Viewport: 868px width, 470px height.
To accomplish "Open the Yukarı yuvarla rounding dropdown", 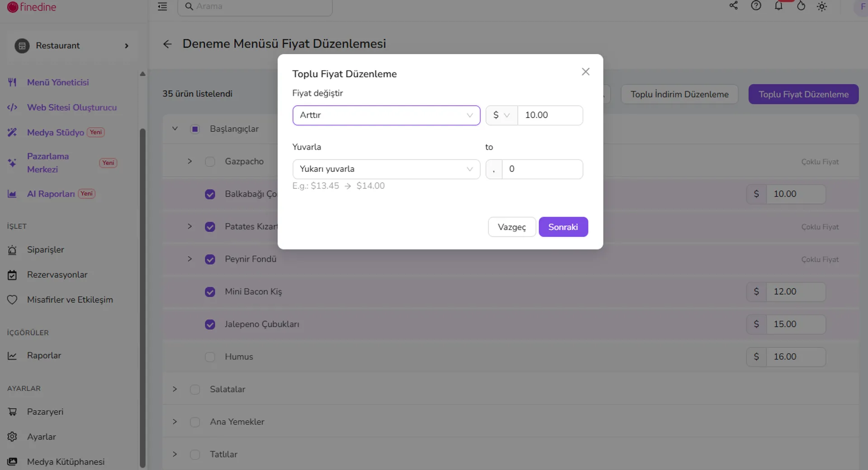I will [x=386, y=169].
